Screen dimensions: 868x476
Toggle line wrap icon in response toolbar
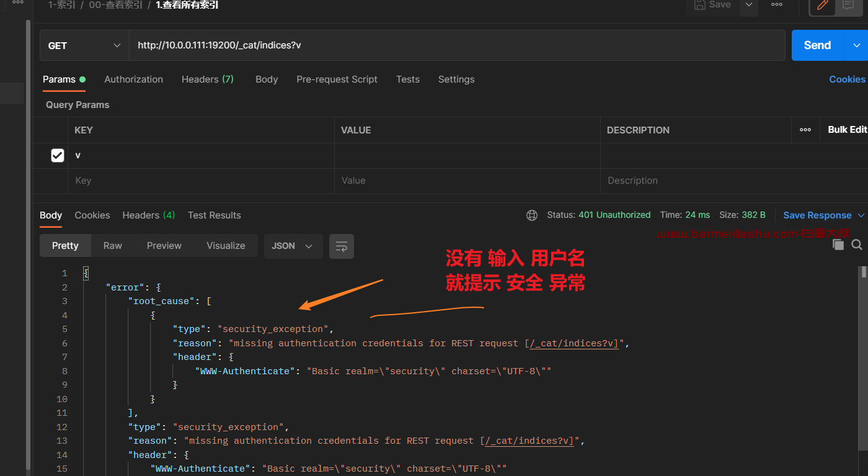342,246
